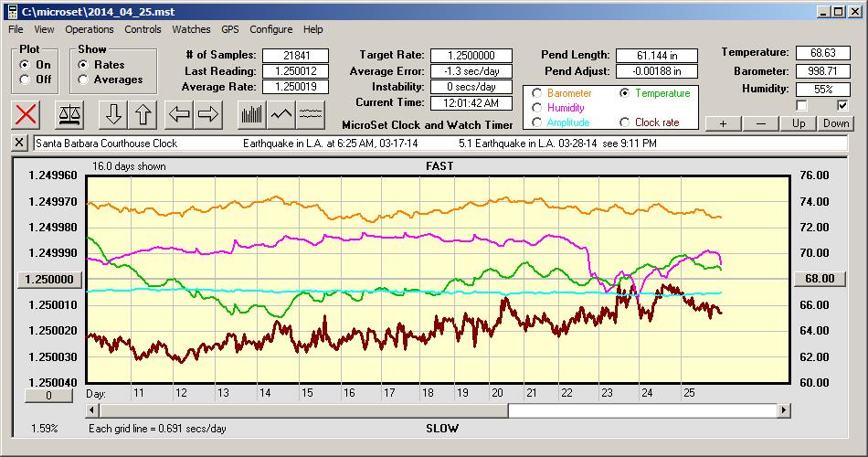
Task: Click the right arrow toolbar icon
Action: [x=208, y=114]
